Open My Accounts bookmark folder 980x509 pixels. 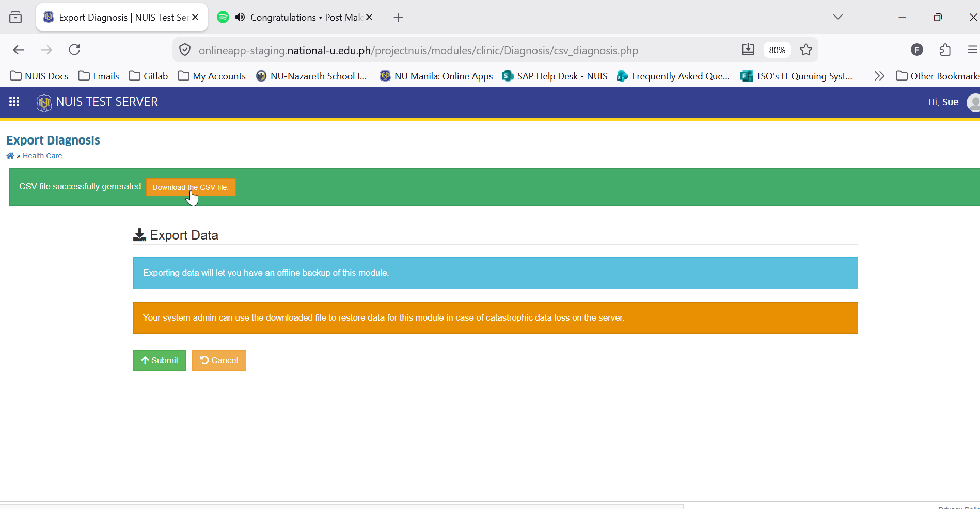tap(212, 76)
